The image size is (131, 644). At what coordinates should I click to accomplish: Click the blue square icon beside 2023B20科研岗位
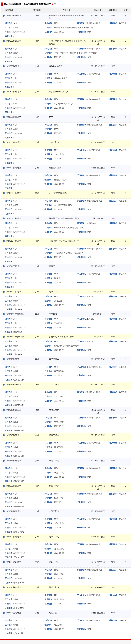click(3, 486)
